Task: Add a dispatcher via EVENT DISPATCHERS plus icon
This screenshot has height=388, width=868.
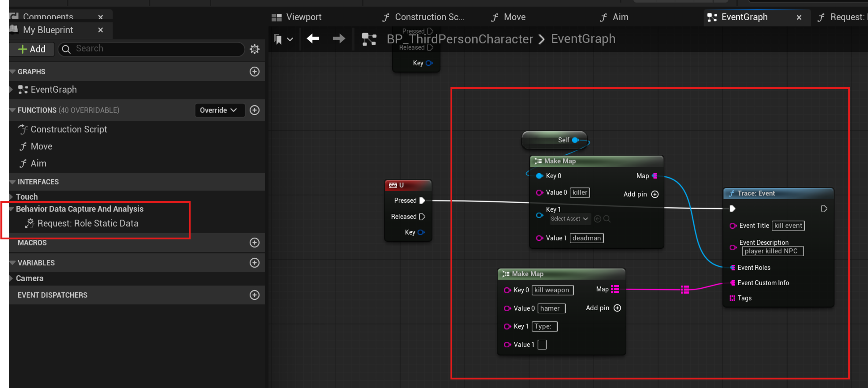Action: pos(254,295)
